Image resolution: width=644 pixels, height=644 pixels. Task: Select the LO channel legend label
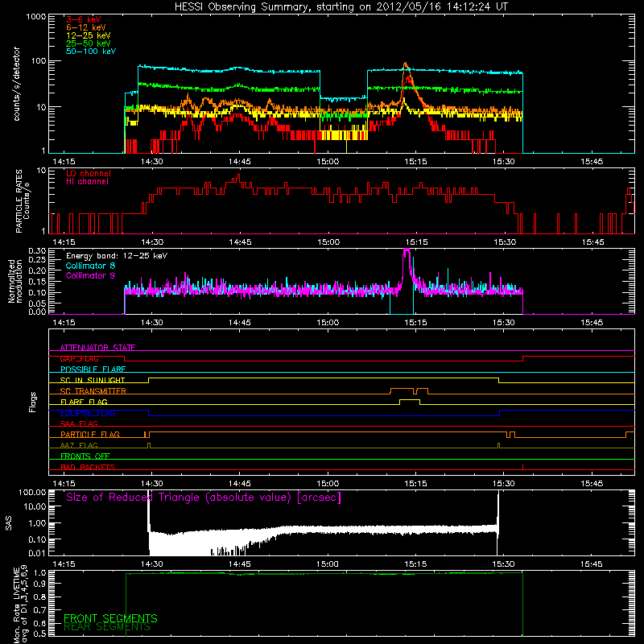tap(89, 174)
